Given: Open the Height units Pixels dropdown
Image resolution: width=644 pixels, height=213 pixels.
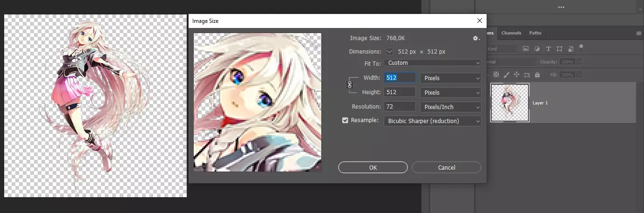Looking at the screenshot, I should (x=451, y=92).
